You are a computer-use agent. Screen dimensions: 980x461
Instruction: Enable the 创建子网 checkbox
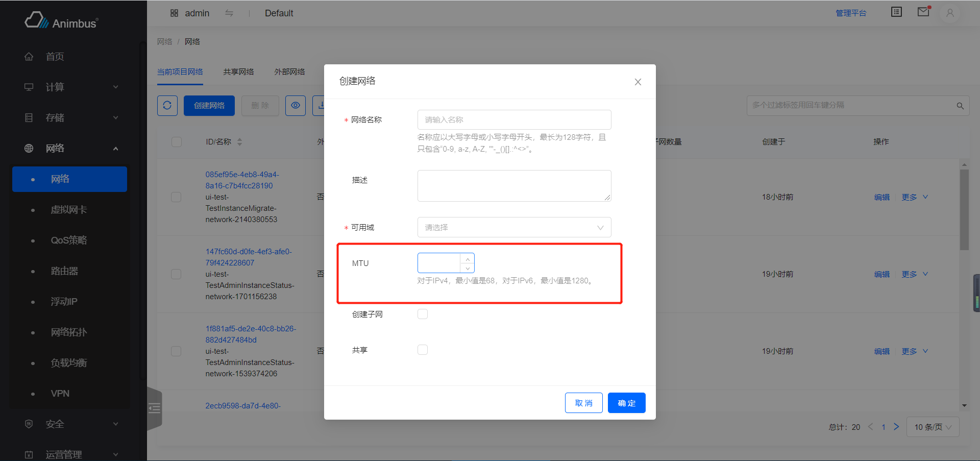[422, 313]
